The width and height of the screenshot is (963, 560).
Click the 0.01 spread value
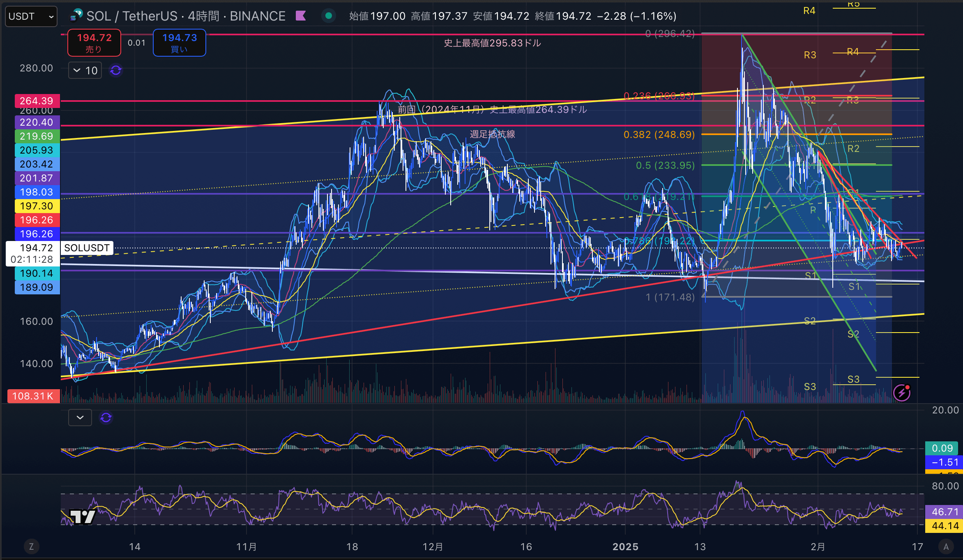tap(136, 43)
